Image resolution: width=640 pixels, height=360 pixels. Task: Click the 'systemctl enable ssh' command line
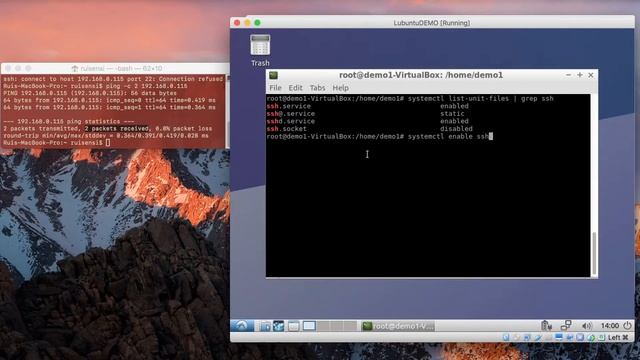pos(448,136)
